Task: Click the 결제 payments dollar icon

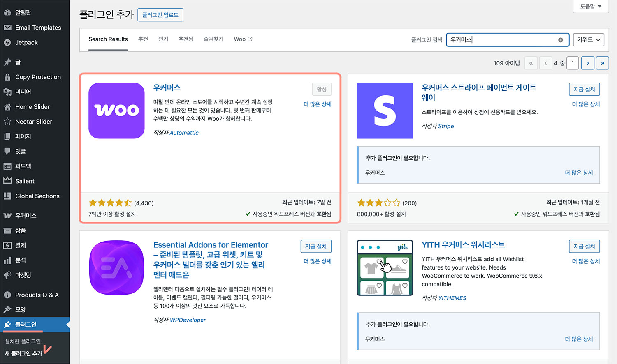Action: [x=7, y=245]
